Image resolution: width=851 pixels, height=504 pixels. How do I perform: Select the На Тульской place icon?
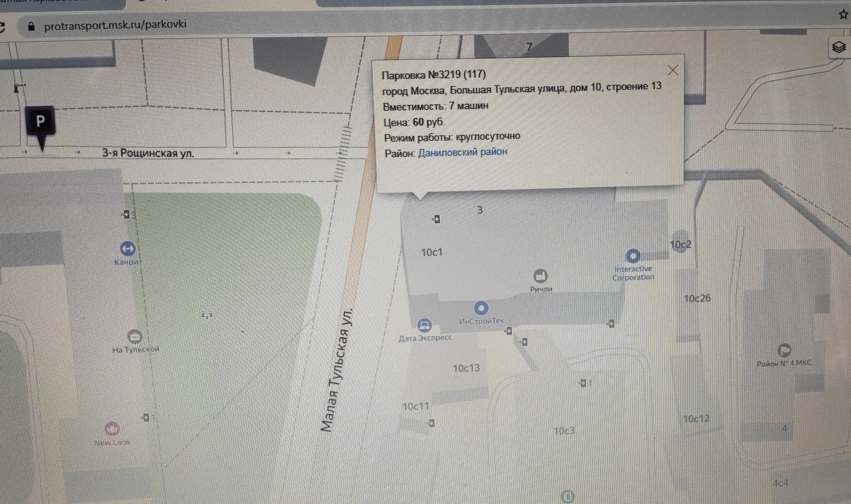[x=135, y=337]
